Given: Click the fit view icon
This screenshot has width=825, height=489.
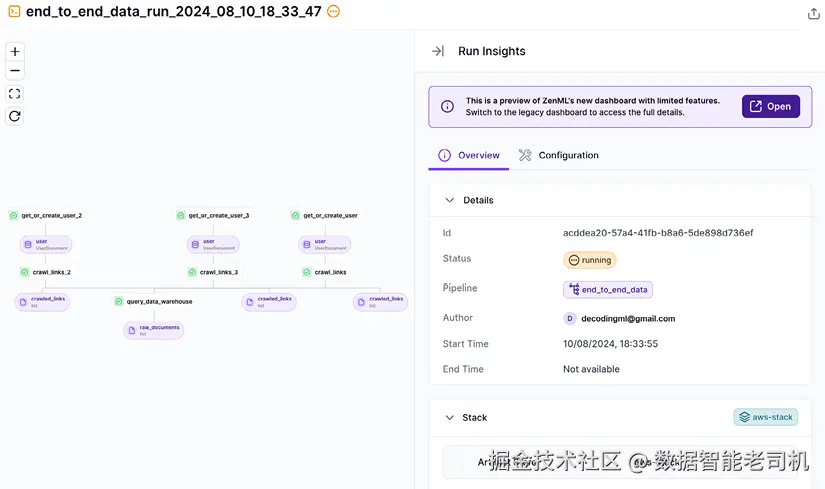Looking at the screenshot, I should coord(15,94).
